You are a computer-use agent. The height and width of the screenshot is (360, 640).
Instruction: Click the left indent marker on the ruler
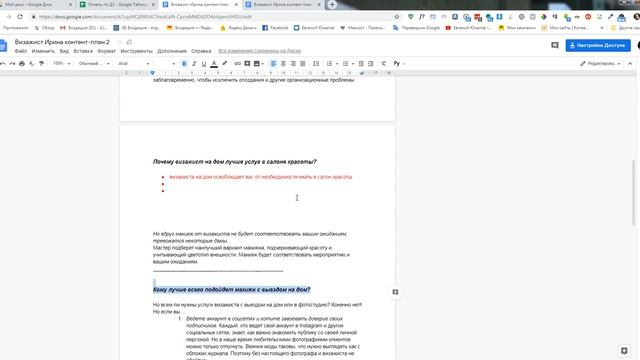coord(153,73)
